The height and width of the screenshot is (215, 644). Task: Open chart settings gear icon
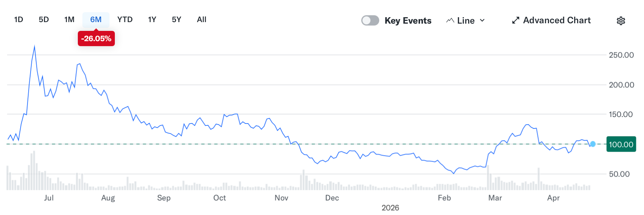click(621, 21)
